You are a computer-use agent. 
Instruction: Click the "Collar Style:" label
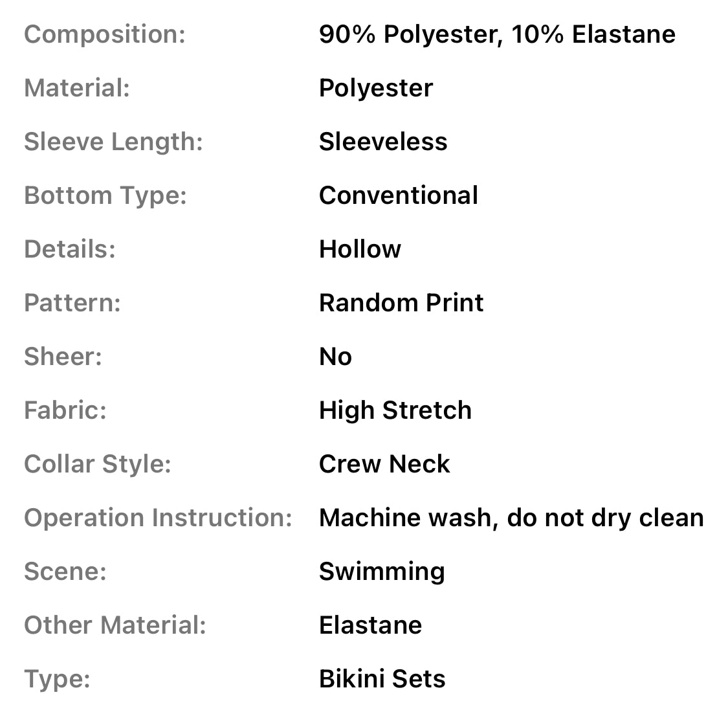click(x=98, y=464)
